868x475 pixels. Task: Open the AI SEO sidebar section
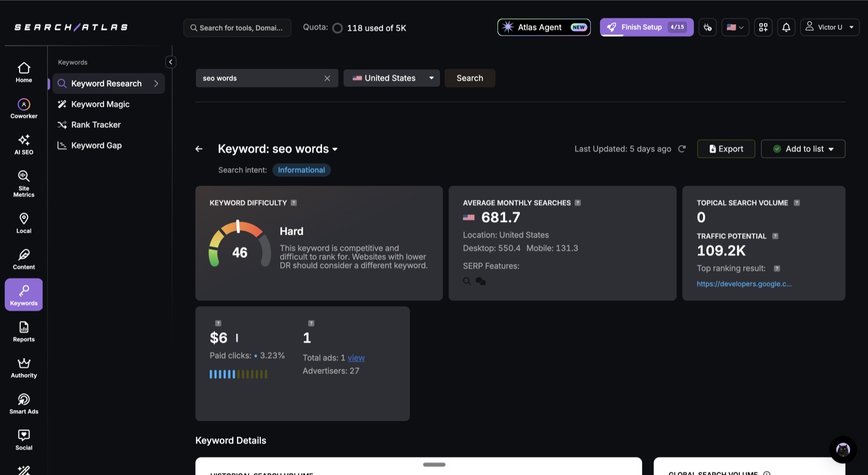24,145
